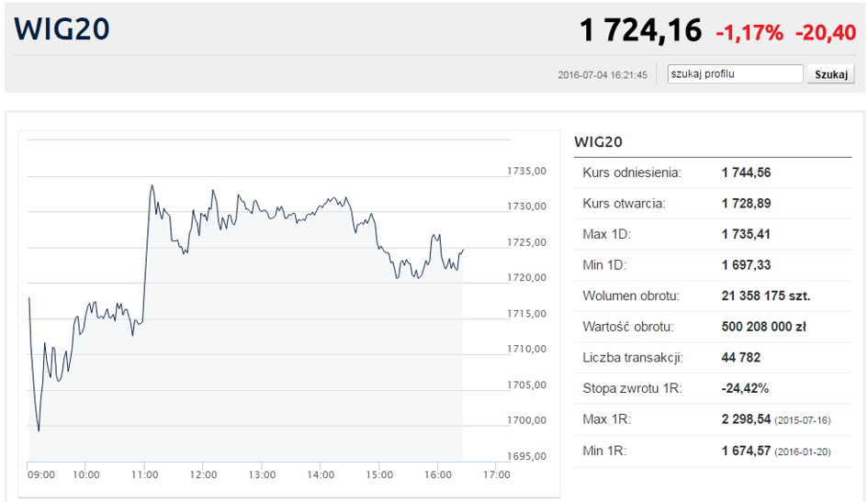868x502 pixels.
Task: Click the Szukaj button
Action: click(831, 74)
